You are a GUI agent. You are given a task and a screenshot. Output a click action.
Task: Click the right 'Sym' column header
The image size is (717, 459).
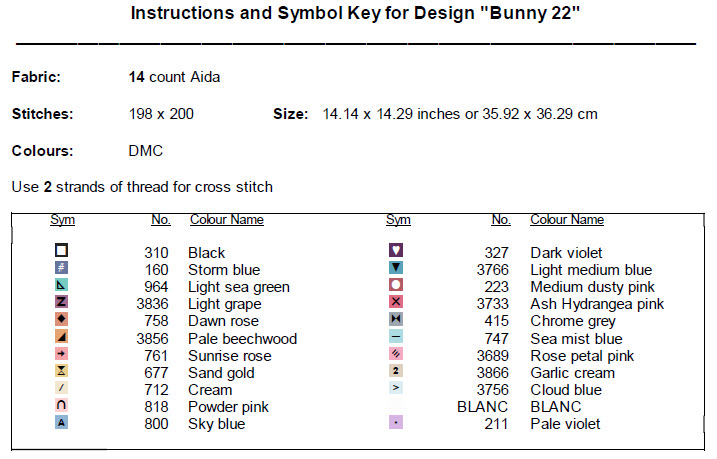point(398,220)
